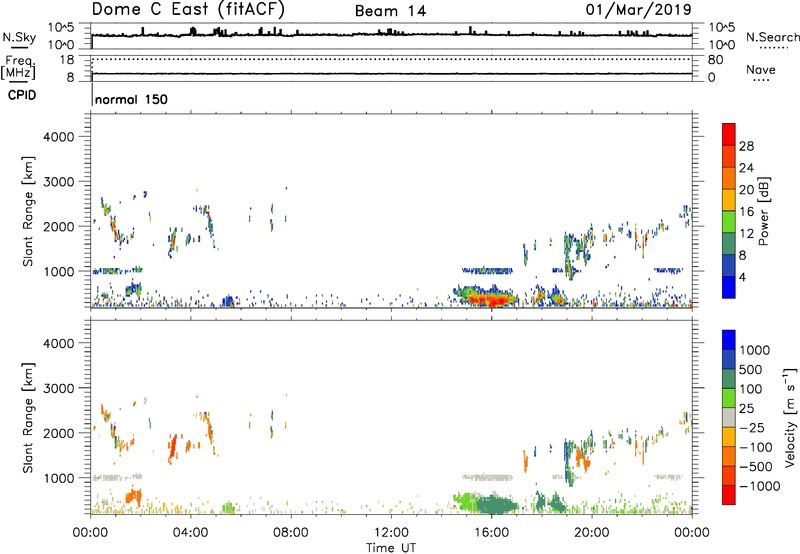Click the 'Velocity [m s-1]' colorbar label
The image size is (800, 554).
[790, 417]
